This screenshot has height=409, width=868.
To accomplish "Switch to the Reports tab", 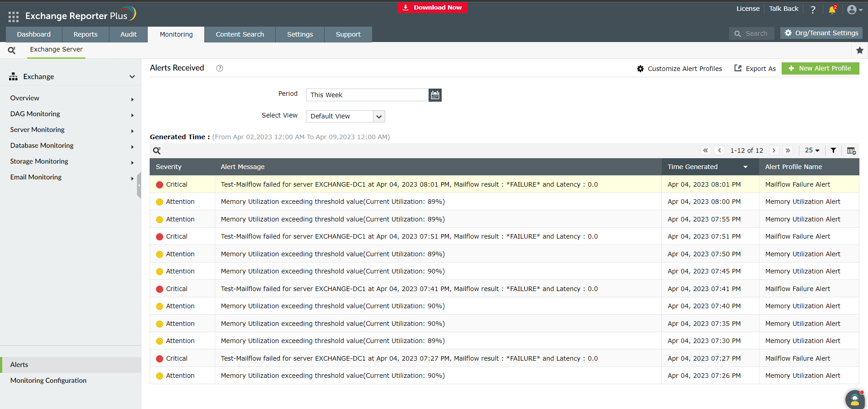I will (85, 34).
